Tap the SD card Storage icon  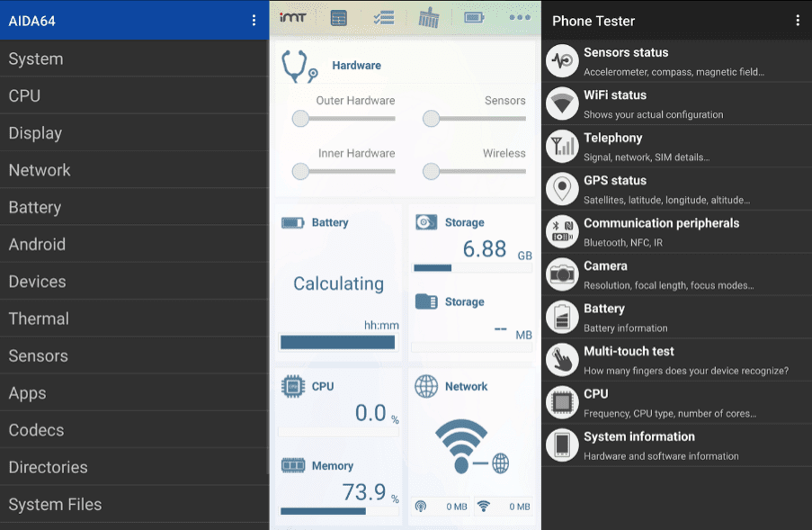tap(426, 301)
